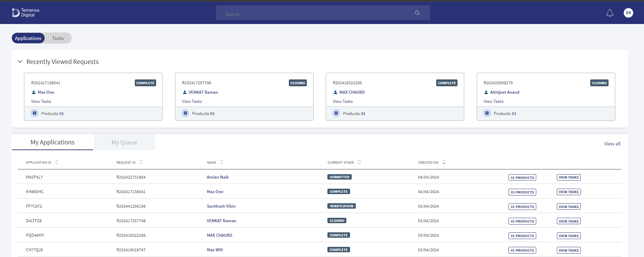The width and height of the screenshot is (644, 257).
Task: Click 01 PRODUCTS button for VENKAT Raman row
Action: click(522, 221)
